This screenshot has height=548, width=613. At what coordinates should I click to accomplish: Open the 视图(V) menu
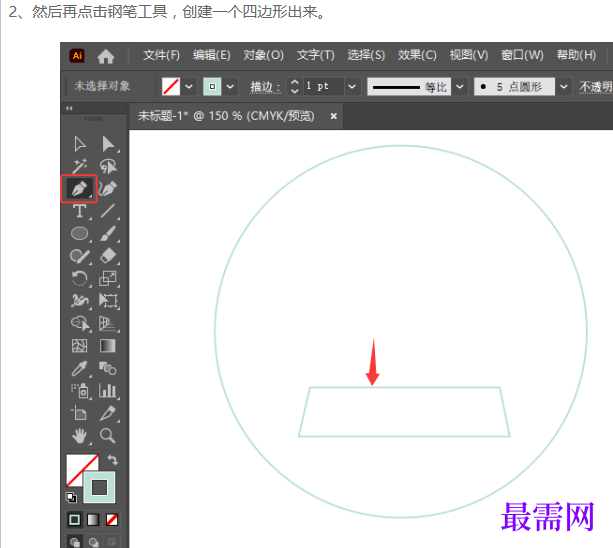tap(469, 55)
